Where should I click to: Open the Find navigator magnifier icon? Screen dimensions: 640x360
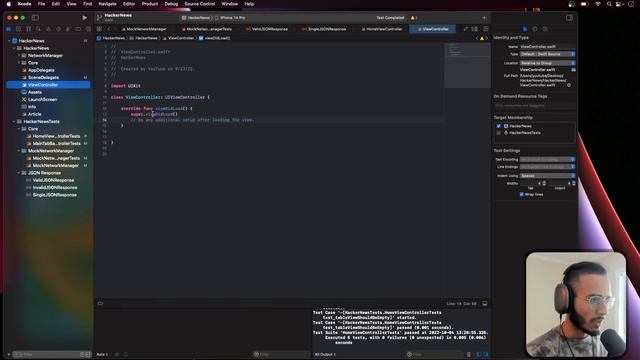38,29
